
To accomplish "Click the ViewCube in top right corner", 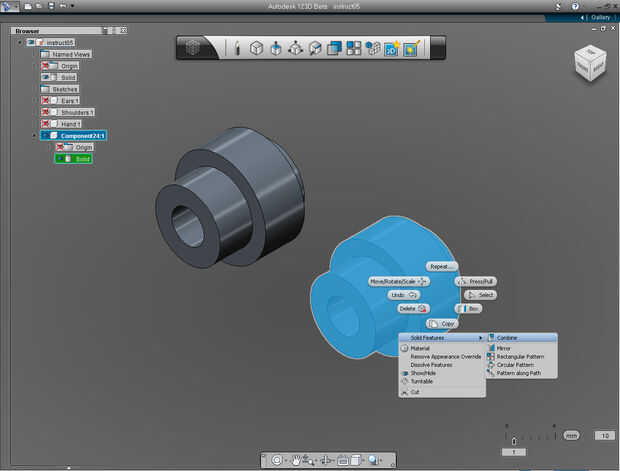I will point(590,63).
